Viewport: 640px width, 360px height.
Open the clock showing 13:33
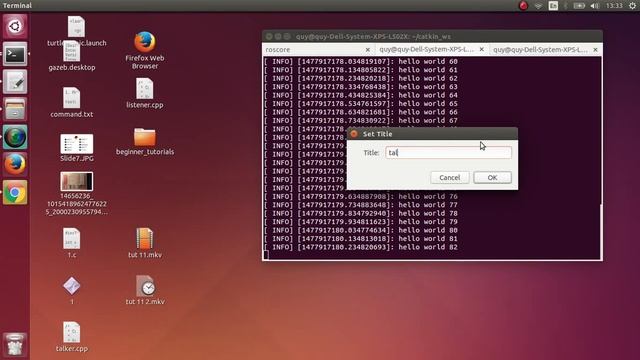(614, 6)
